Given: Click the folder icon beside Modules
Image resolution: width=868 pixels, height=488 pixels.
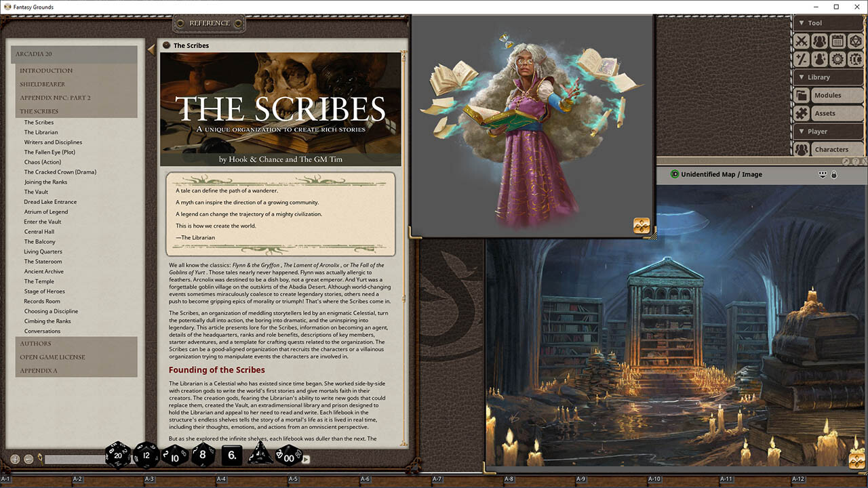Looking at the screenshot, I should pos(803,95).
